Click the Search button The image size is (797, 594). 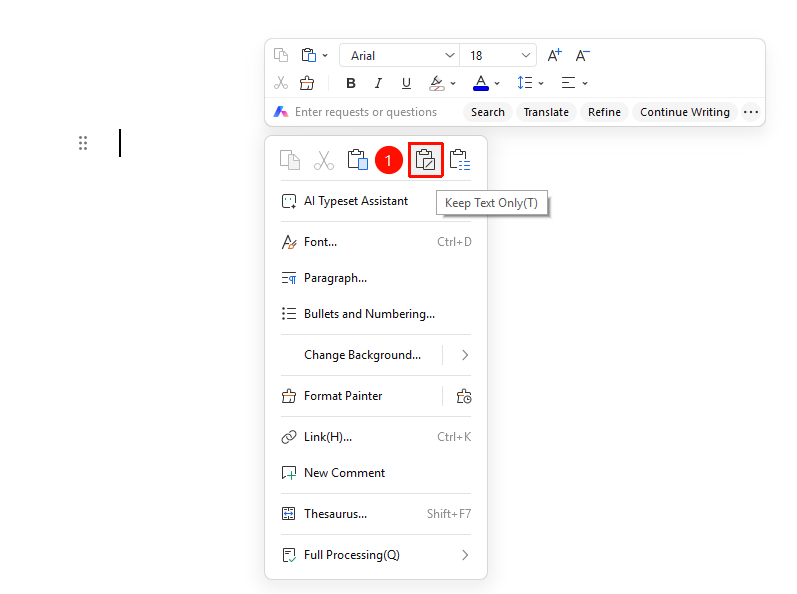pyautogui.click(x=487, y=112)
